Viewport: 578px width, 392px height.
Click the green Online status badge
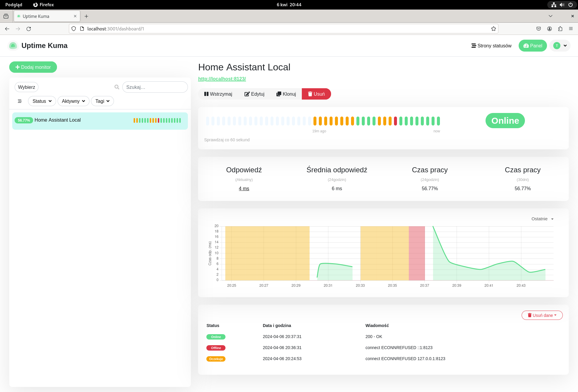pos(505,120)
